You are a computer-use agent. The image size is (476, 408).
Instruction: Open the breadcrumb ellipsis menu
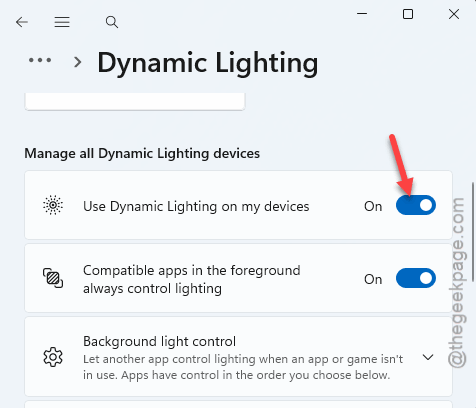[x=40, y=60]
